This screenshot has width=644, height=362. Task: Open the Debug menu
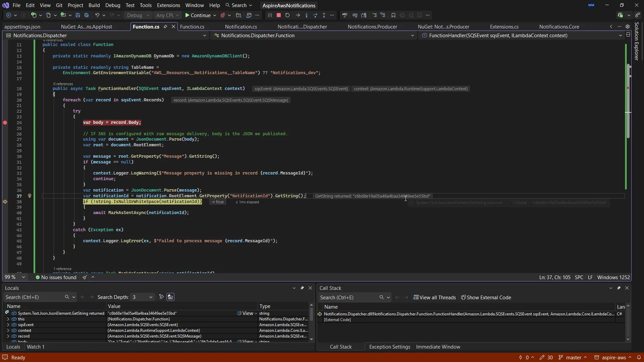coord(112,5)
